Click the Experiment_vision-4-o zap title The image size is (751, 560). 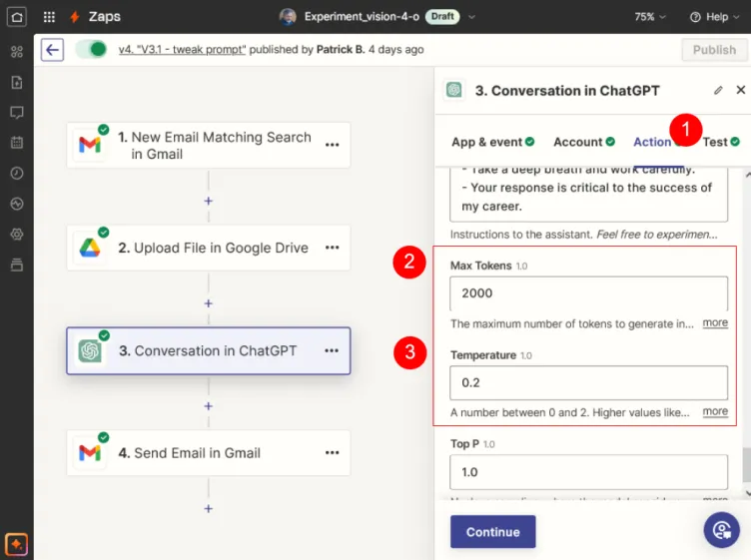click(362, 17)
